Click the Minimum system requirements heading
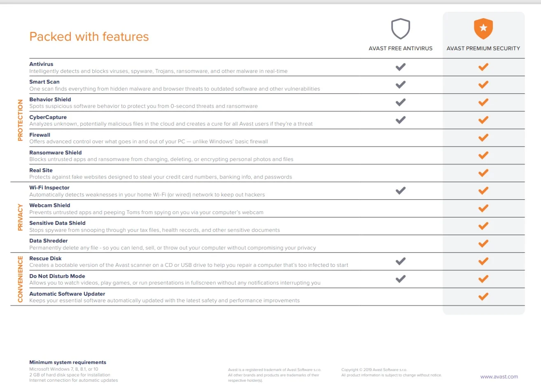Image resolution: width=541 pixels, height=392 pixels. coord(68,362)
